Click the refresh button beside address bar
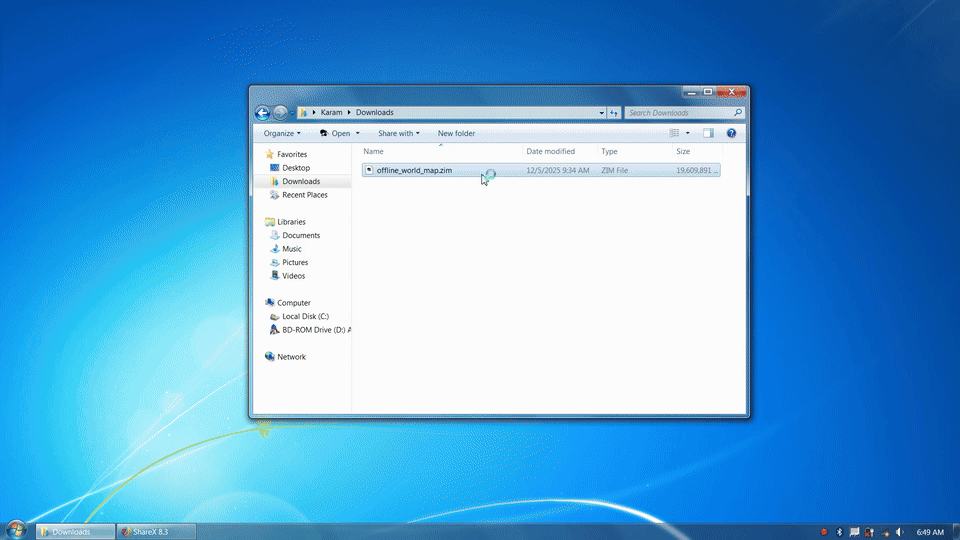Image resolution: width=960 pixels, height=540 pixels. pyautogui.click(x=614, y=113)
